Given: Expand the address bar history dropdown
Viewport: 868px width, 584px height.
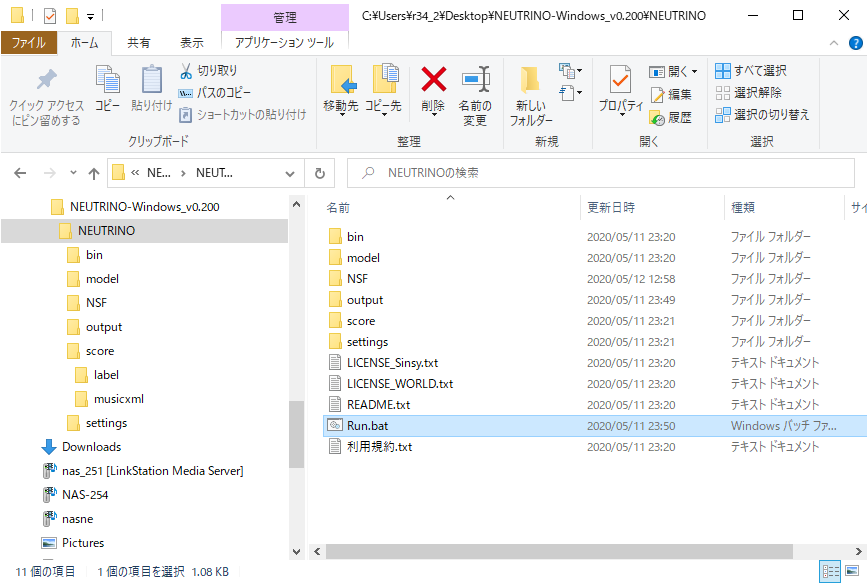Looking at the screenshot, I should pyautogui.click(x=290, y=173).
